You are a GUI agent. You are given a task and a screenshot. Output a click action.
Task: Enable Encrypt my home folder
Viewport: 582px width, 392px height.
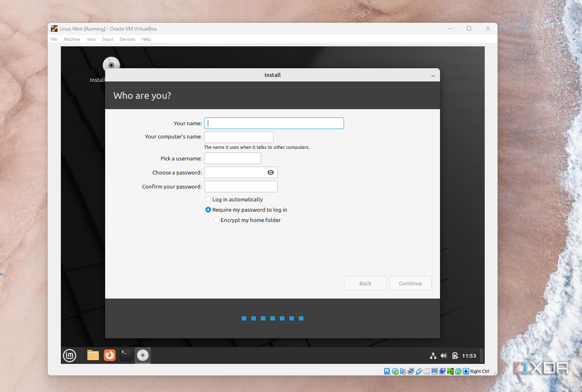click(216, 220)
